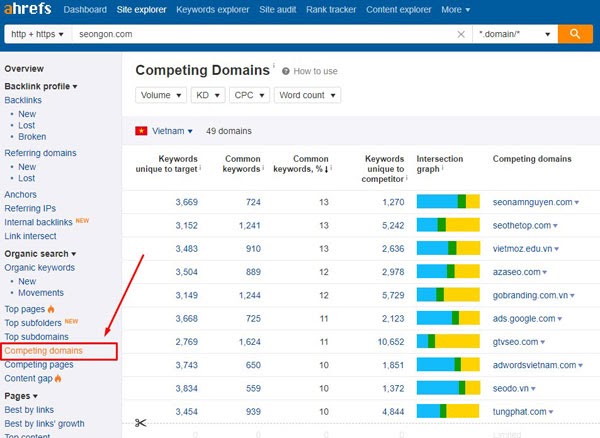Go to Content gap in sidebar
This screenshot has width=600, height=438.
[x=29, y=378]
